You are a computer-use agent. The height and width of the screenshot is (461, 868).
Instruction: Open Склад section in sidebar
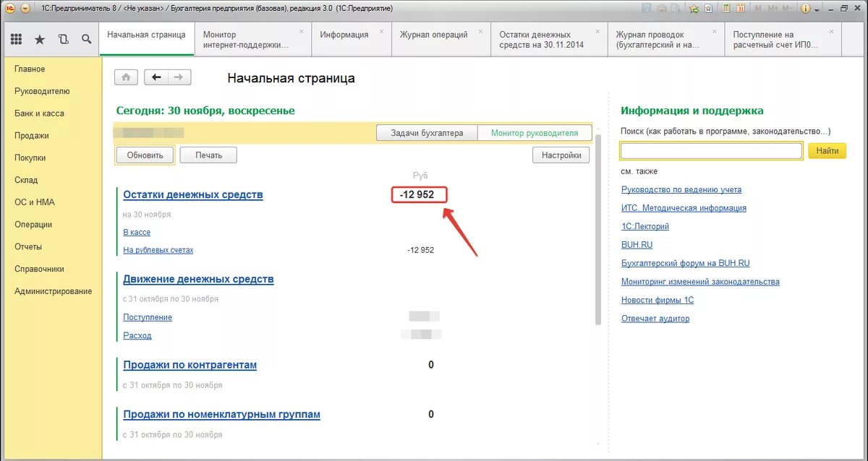(x=26, y=180)
